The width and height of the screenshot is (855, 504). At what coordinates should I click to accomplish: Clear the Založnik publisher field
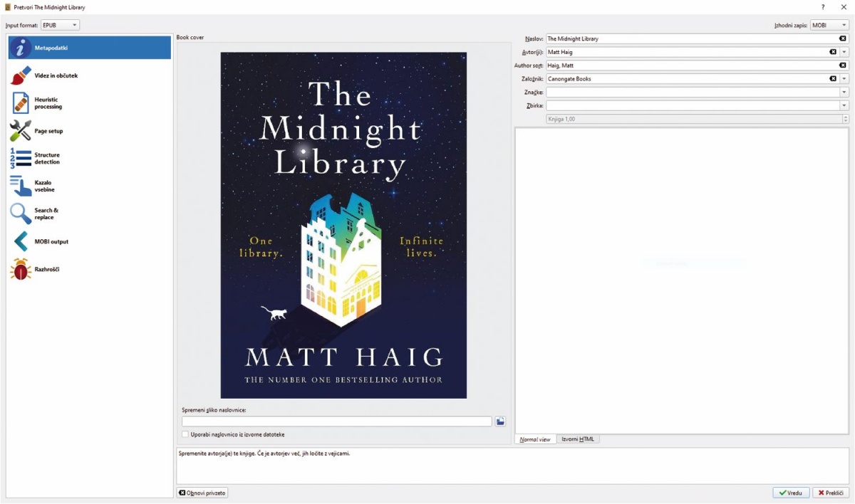click(833, 79)
